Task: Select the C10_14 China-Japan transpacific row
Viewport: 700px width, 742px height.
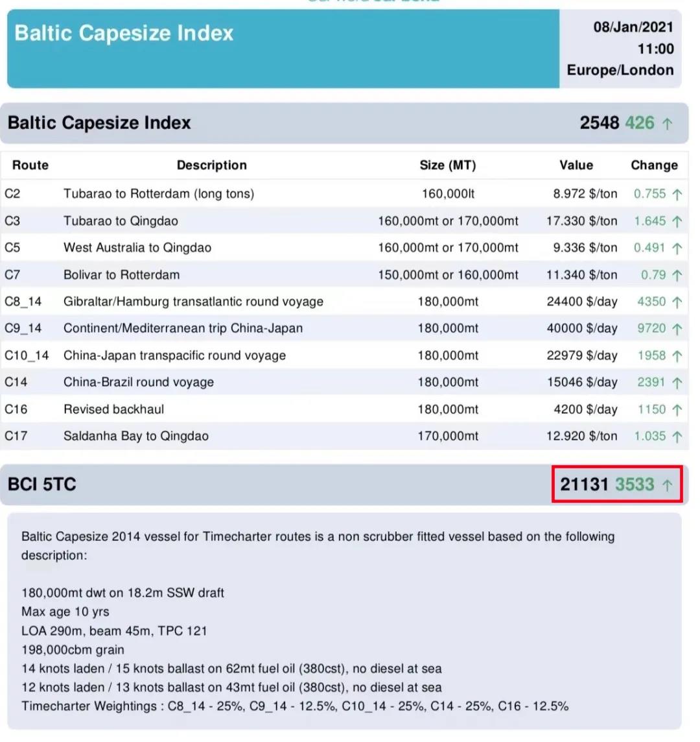Action: (176, 355)
